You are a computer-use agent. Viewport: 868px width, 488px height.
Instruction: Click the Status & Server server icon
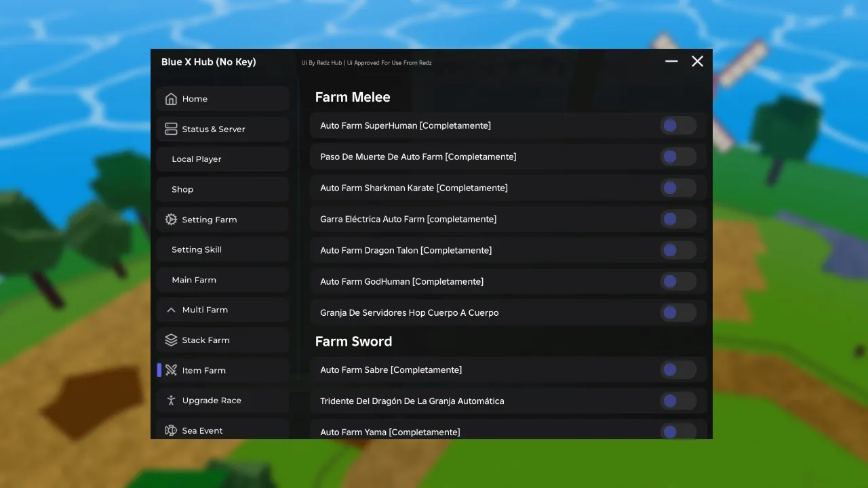coord(171,129)
